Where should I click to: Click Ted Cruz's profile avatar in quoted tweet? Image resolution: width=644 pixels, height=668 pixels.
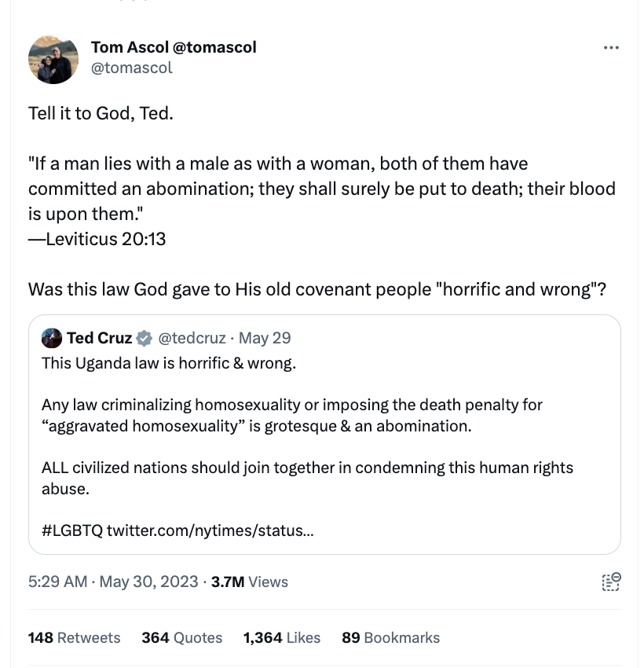tap(51, 338)
